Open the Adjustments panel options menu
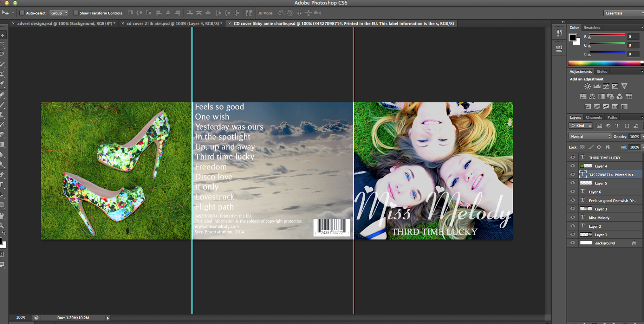Screen dimensions: 644x324 pos(642,71)
